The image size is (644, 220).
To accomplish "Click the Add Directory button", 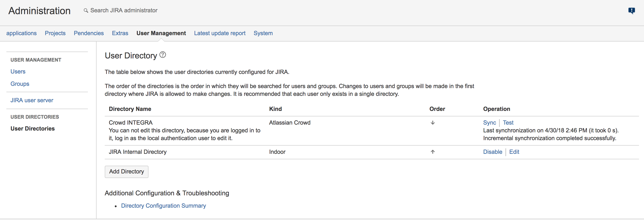I will [127, 172].
